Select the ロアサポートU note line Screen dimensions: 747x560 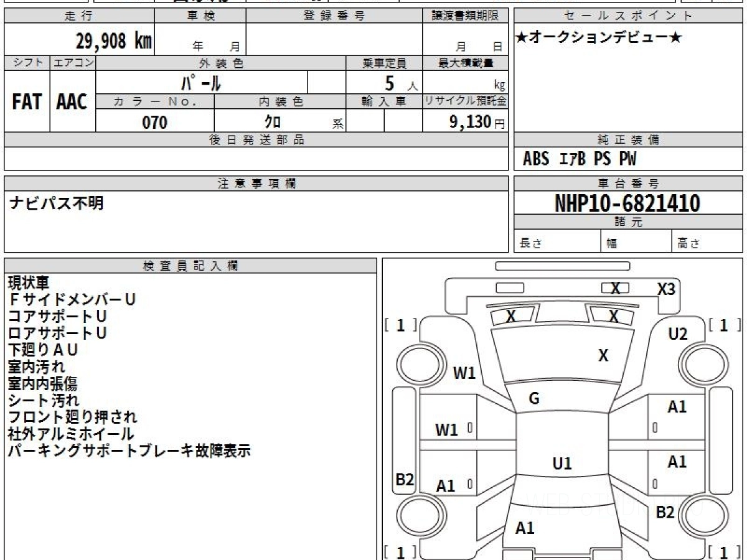[x=57, y=333]
